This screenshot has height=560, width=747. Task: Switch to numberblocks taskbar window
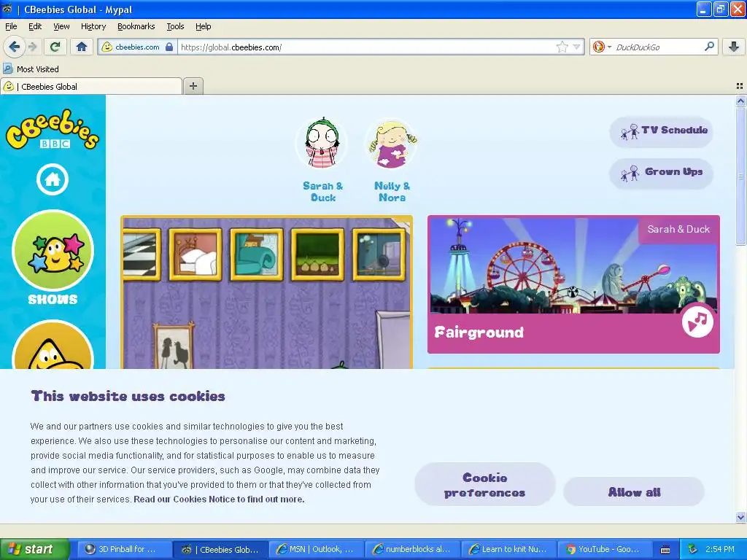[413, 549]
